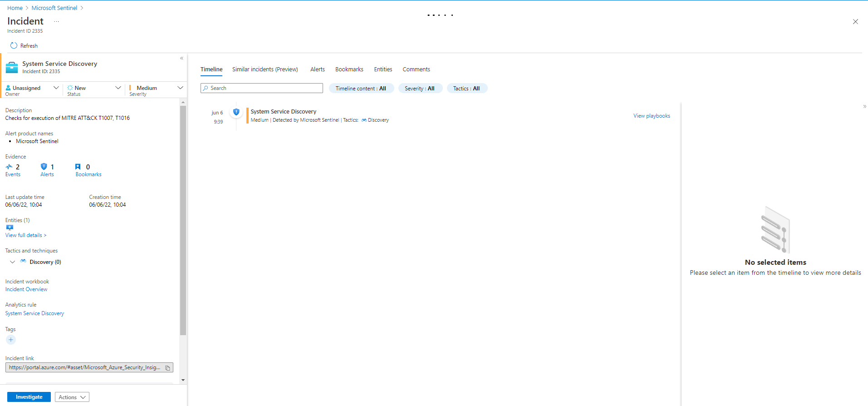Click the entity computer icon under Entities

[10, 228]
